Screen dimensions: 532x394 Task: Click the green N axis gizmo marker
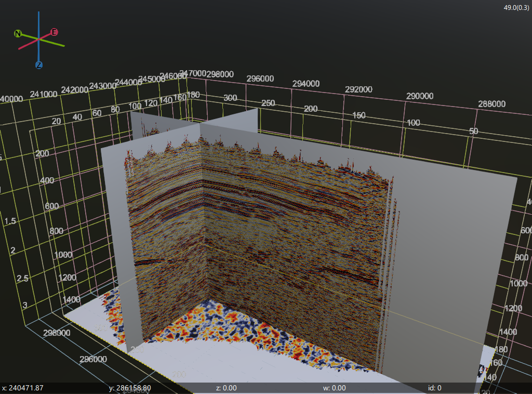coord(18,34)
